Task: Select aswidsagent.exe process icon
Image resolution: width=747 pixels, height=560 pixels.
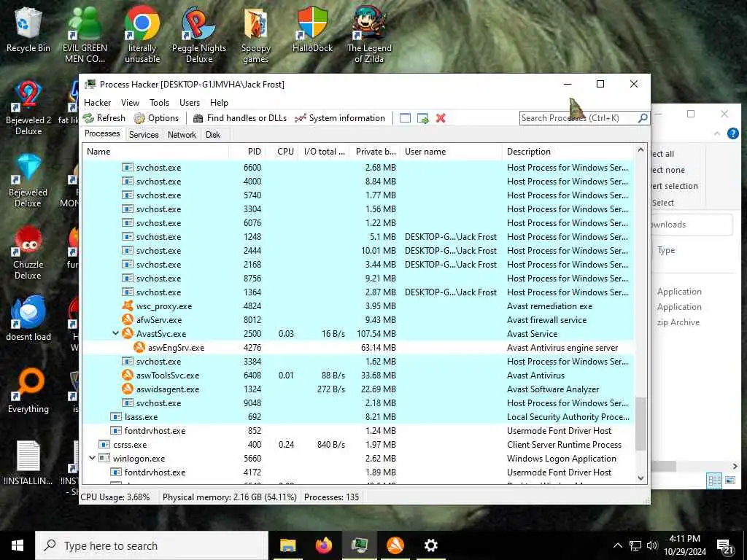Action: tap(127, 389)
